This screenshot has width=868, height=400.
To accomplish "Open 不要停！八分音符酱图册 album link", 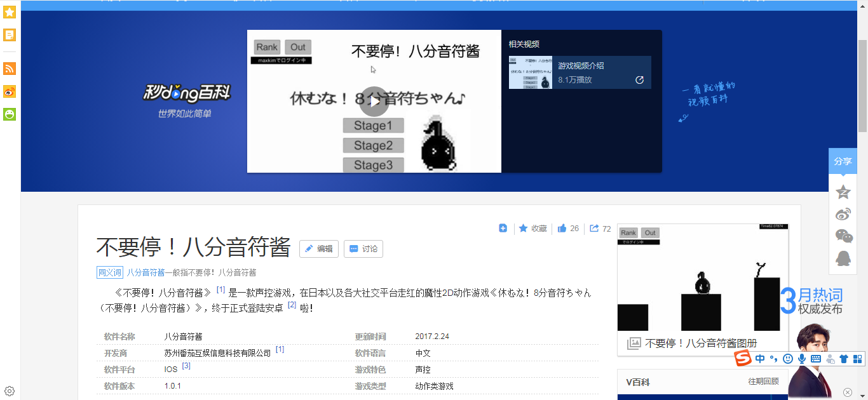I will tap(701, 343).
